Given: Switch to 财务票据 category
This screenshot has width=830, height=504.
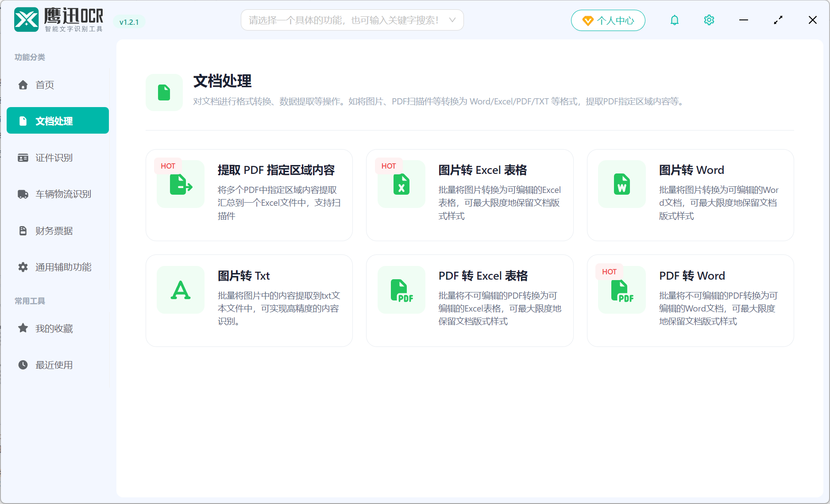Looking at the screenshot, I should [58, 231].
